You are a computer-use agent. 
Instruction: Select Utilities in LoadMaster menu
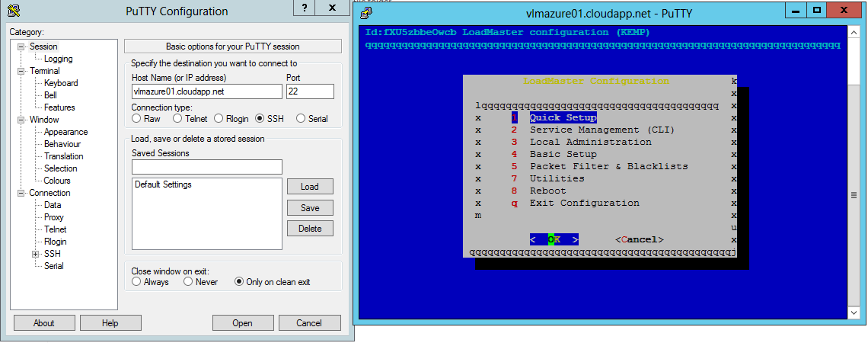(557, 178)
